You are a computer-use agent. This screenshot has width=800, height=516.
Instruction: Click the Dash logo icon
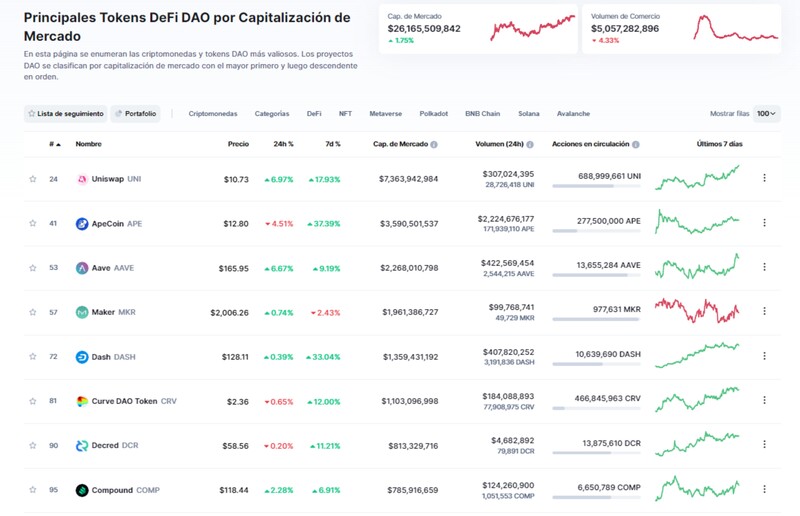(82, 357)
